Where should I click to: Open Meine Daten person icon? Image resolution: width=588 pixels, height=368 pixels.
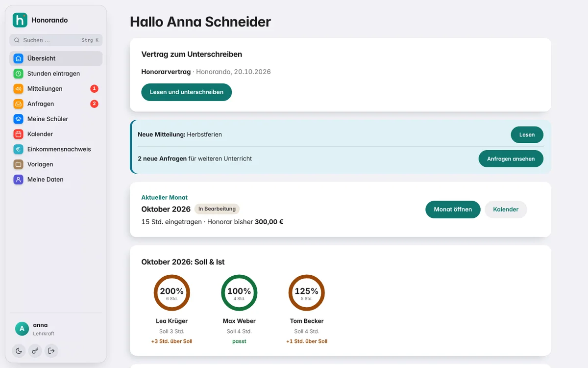pos(18,180)
